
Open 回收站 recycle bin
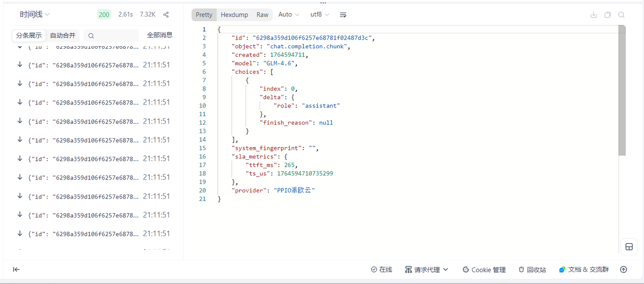[x=532, y=269]
